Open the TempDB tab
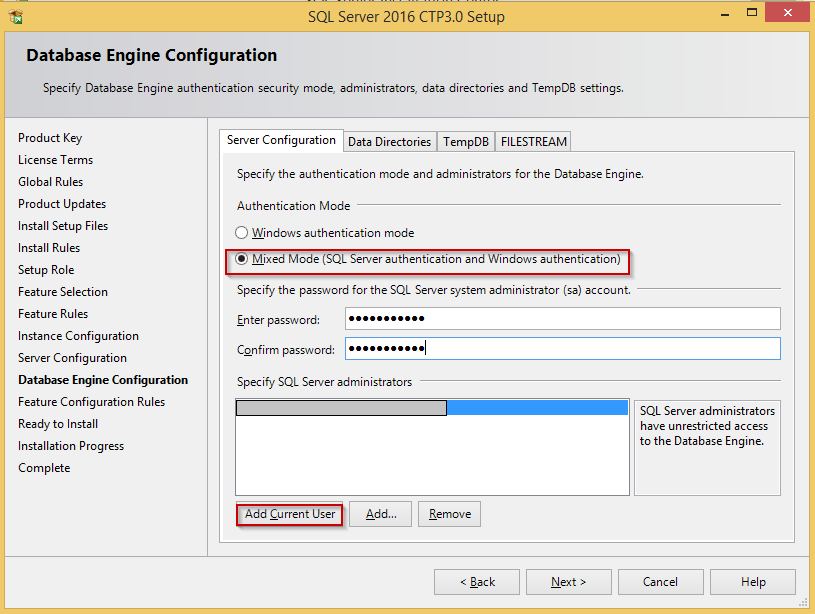815x614 pixels. point(466,142)
